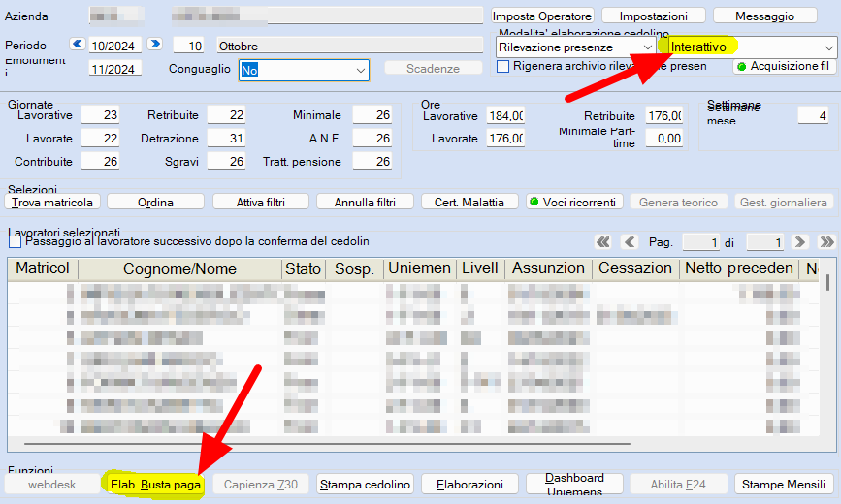This screenshot has width=841, height=504.
Task: Edit Retribuite days field value 22
Action: click(226, 114)
